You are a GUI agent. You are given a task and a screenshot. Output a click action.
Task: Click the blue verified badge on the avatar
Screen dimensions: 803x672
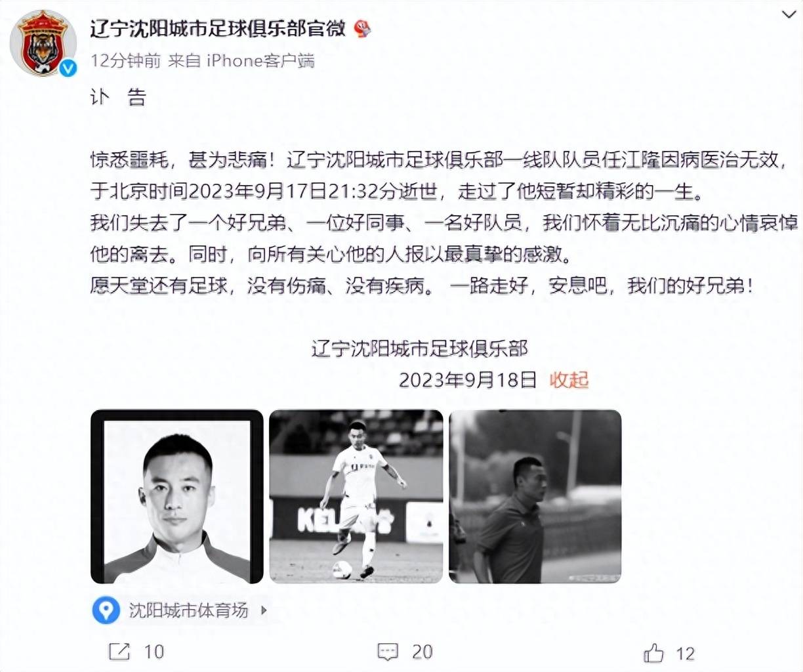pos(69,69)
